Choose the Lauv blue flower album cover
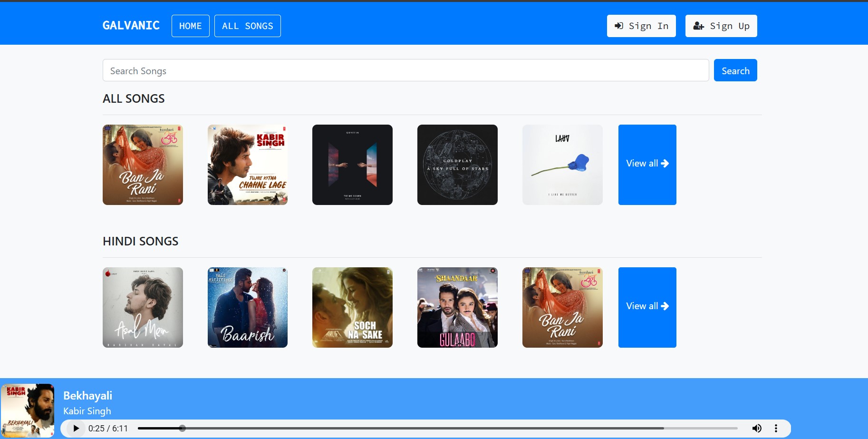The height and width of the screenshot is (439, 868). (x=562, y=165)
